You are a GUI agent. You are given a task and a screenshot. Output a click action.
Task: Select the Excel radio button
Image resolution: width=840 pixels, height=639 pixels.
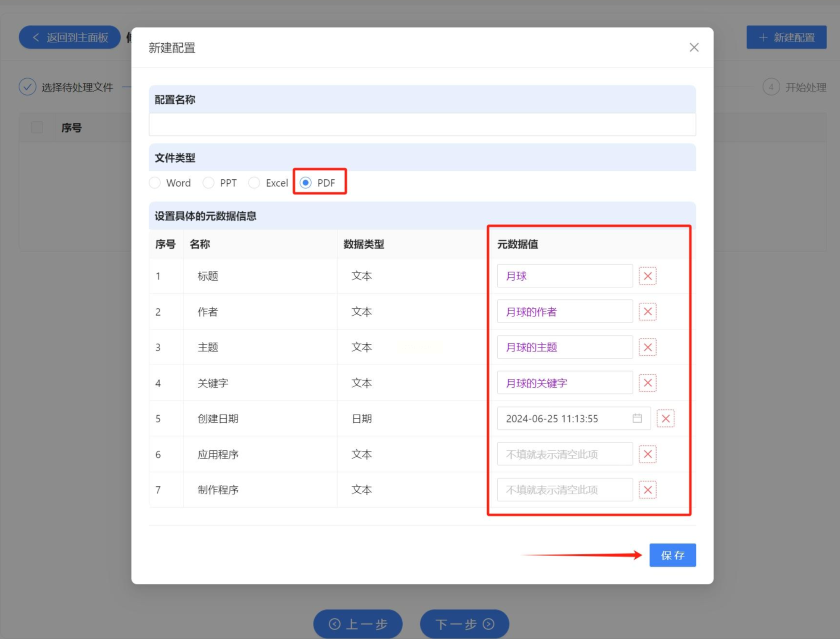click(254, 183)
